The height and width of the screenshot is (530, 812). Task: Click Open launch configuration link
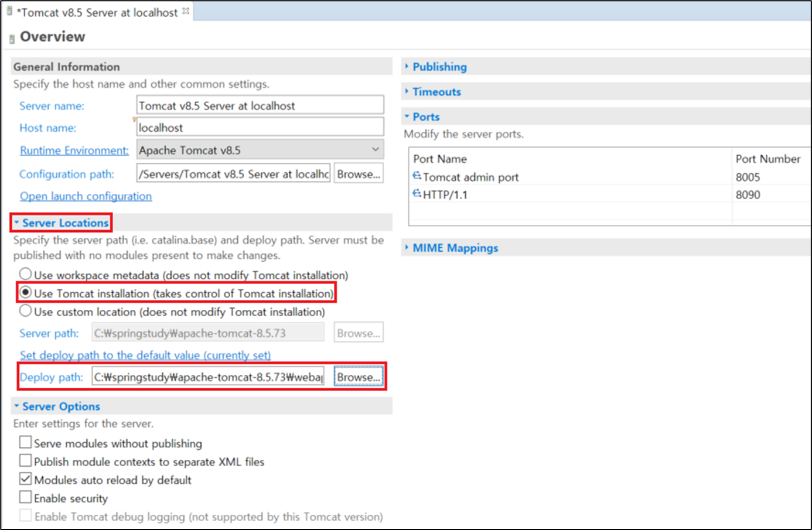pos(86,196)
